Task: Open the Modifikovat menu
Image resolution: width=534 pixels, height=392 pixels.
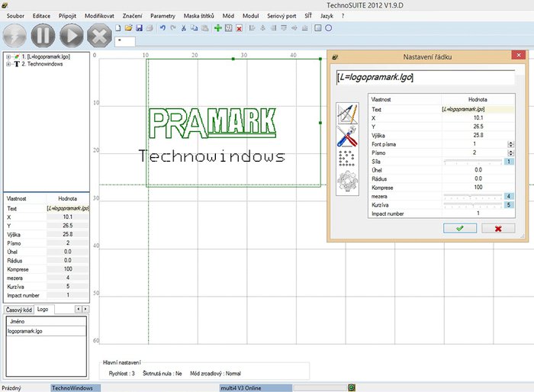Action: (x=99, y=16)
